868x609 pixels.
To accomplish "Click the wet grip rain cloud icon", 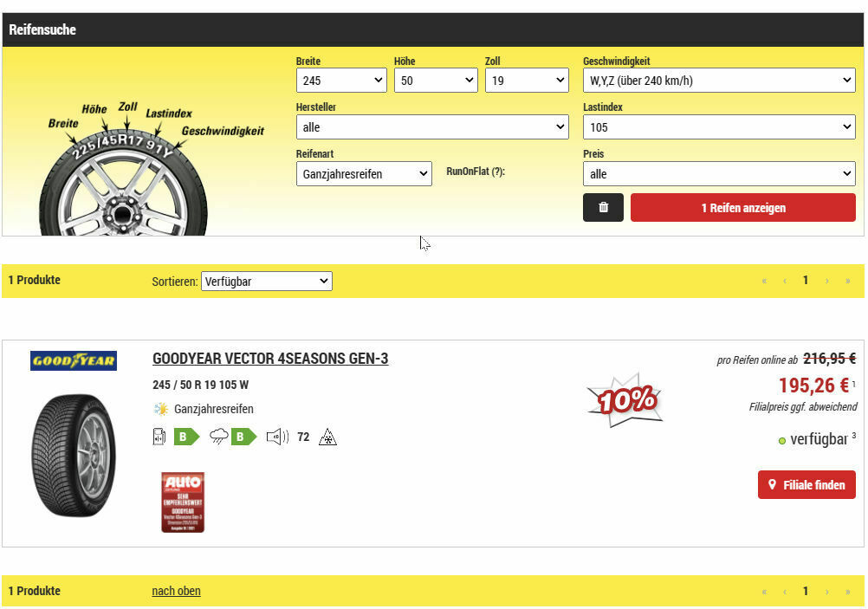I will click(x=219, y=437).
